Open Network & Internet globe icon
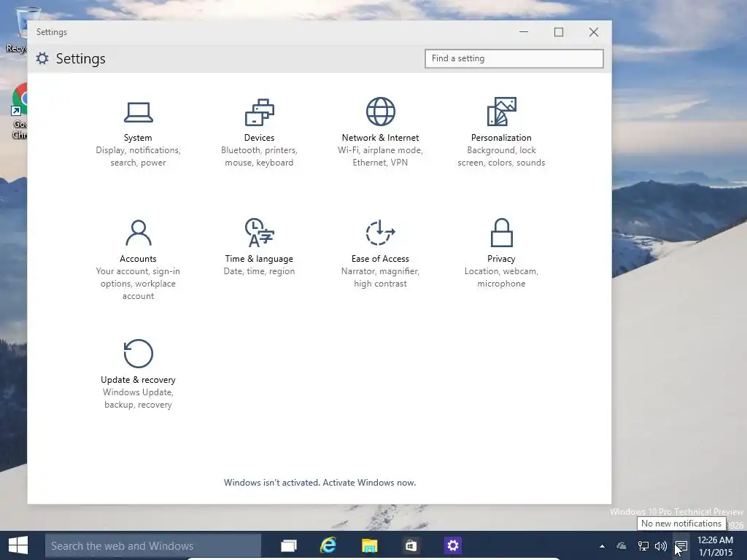Image resolution: width=747 pixels, height=560 pixels. pyautogui.click(x=380, y=112)
